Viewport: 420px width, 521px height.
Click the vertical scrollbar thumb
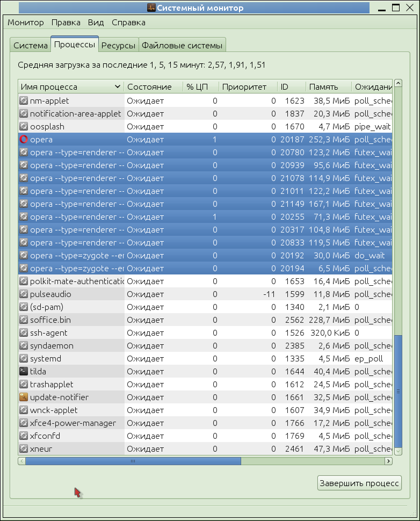pos(398,392)
